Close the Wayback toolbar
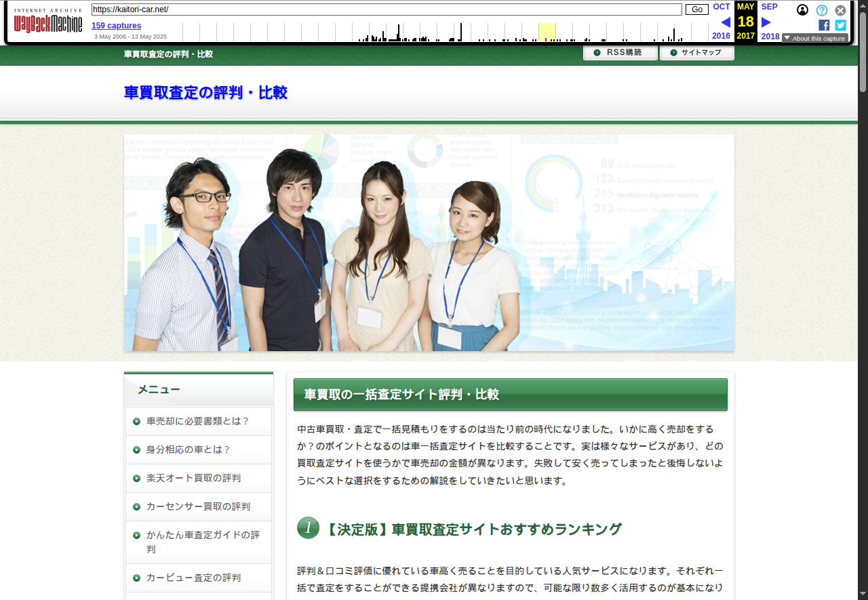Screen dimensions: 868x600 click(840, 10)
